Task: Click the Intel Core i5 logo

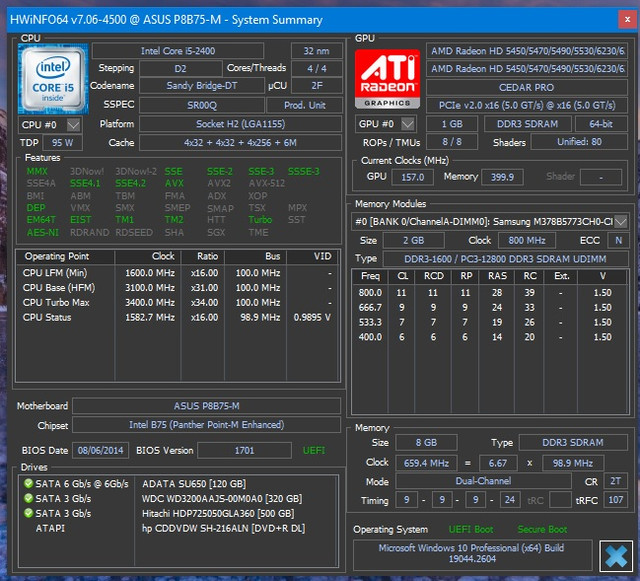Action: coord(53,79)
